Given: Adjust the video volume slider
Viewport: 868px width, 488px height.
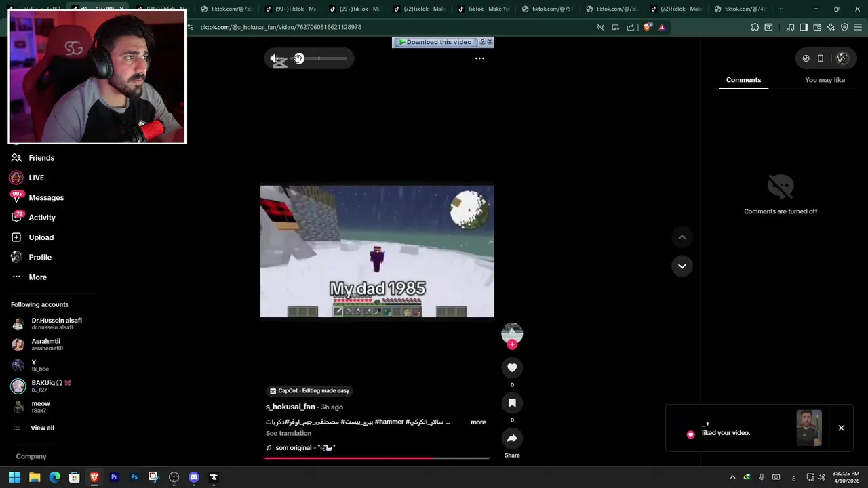Looking at the screenshot, I should point(319,58).
